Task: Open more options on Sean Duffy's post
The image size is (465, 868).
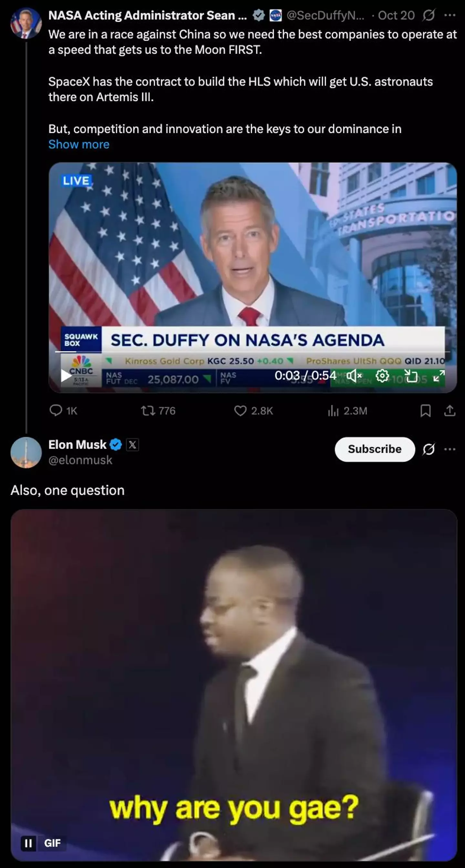Action: point(450,15)
